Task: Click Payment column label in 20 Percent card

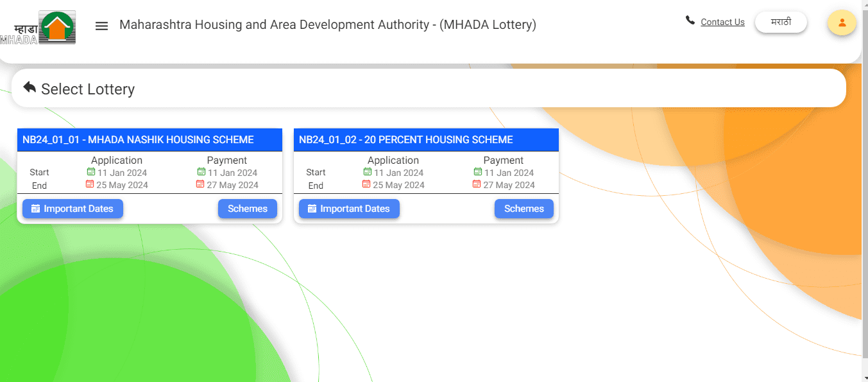Action: [x=504, y=161]
